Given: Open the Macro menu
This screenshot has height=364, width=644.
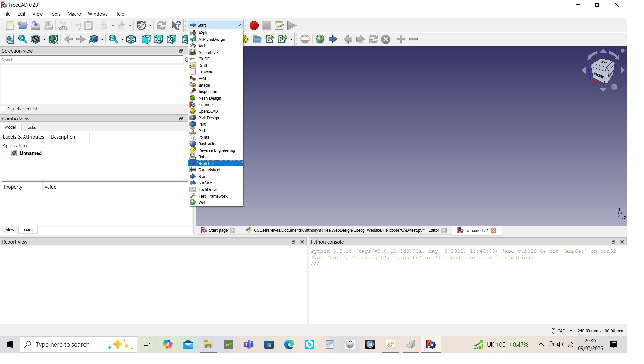Looking at the screenshot, I should tap(74, 14).
